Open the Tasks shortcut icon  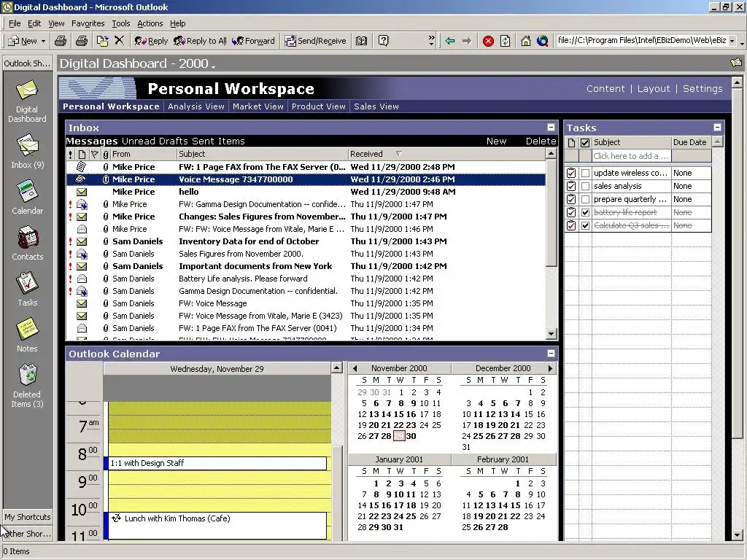point(27,283)
